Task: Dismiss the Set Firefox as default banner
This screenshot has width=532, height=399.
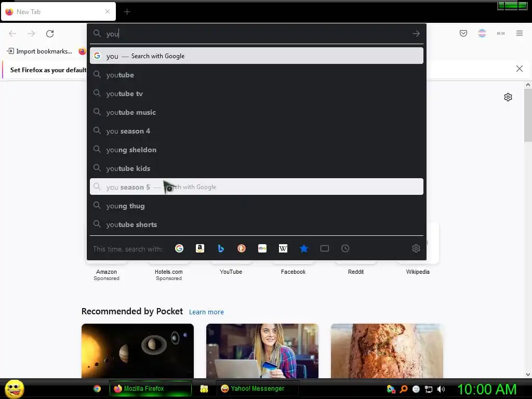Action: (x=519, y=69)
